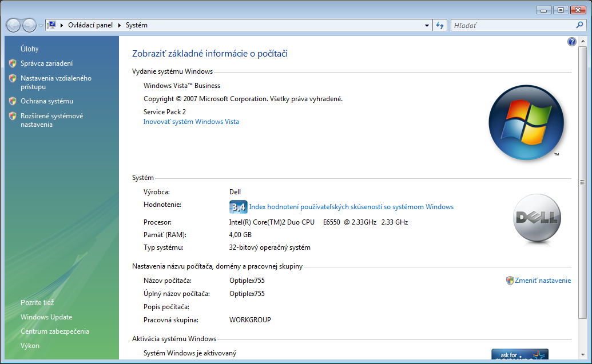Click the Forward navigation arrow button
592x364 pixels.
[x=29, y=25]
